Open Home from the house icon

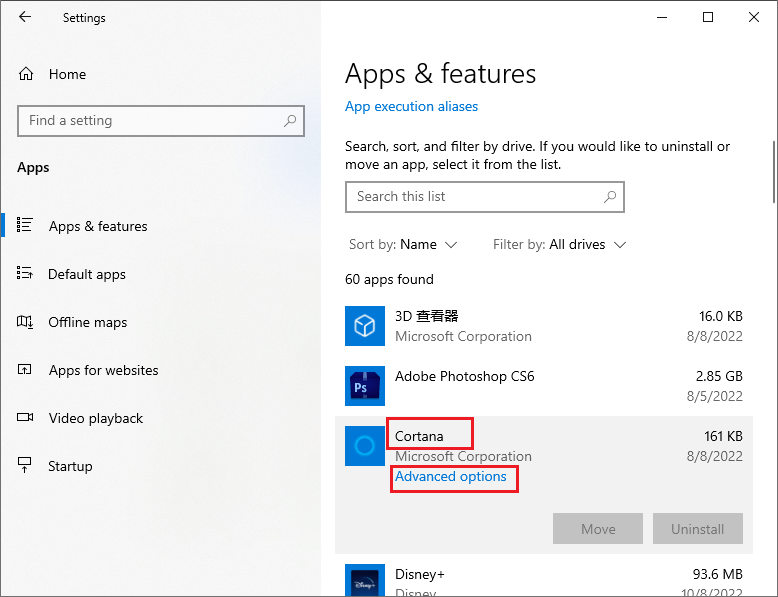[26, 74]
